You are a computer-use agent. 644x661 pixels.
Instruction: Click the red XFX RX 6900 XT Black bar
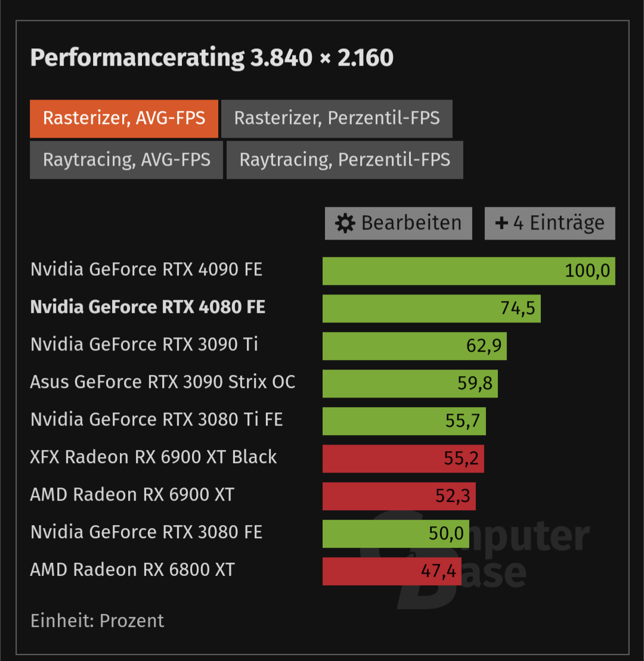[403, 458]
